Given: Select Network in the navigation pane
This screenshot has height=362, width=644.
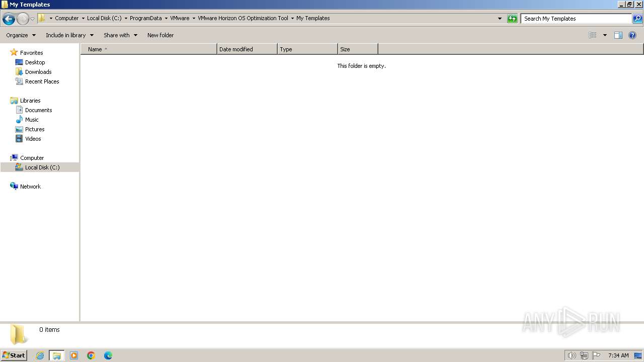Looking at the screenshot, I should [x=30, y=187].
